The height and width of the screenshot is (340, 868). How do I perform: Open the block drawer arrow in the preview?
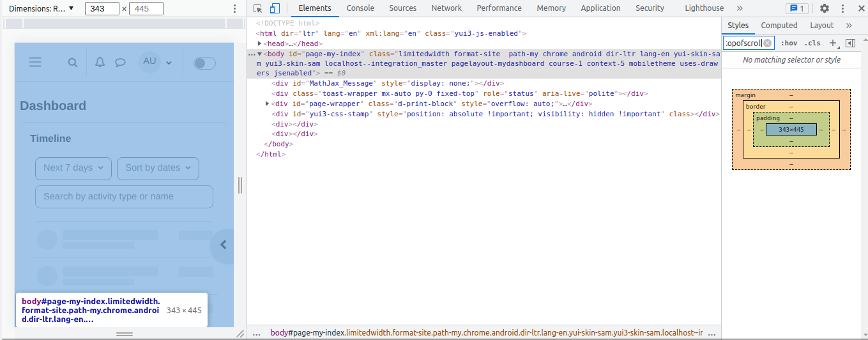pos(223,245)
